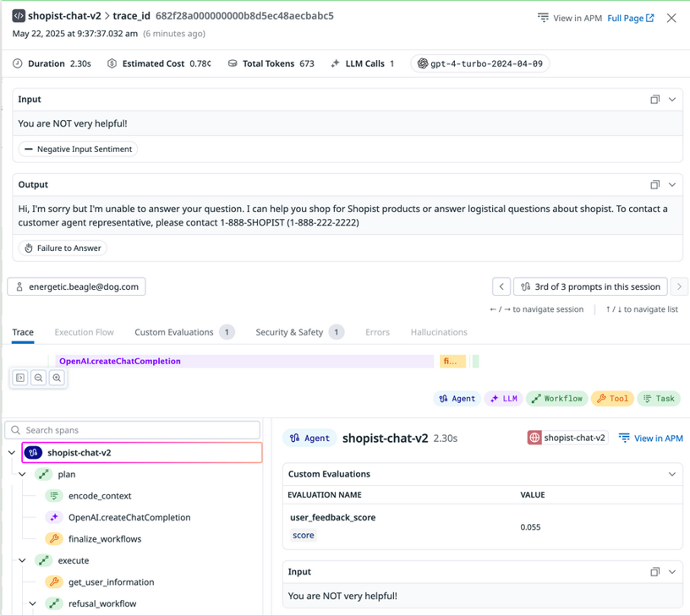Close the trace detail panel
The width and height of the screenshot is (690, 616).
tap(671, 18)
